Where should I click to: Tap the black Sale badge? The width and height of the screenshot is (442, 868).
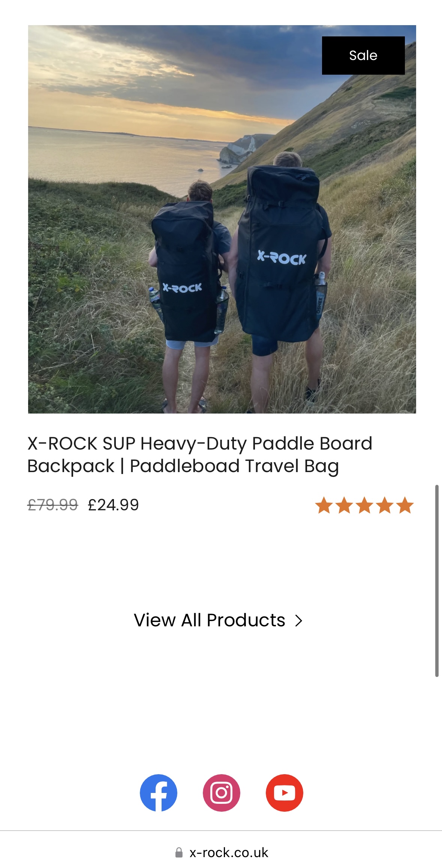(x=363, y=56)
